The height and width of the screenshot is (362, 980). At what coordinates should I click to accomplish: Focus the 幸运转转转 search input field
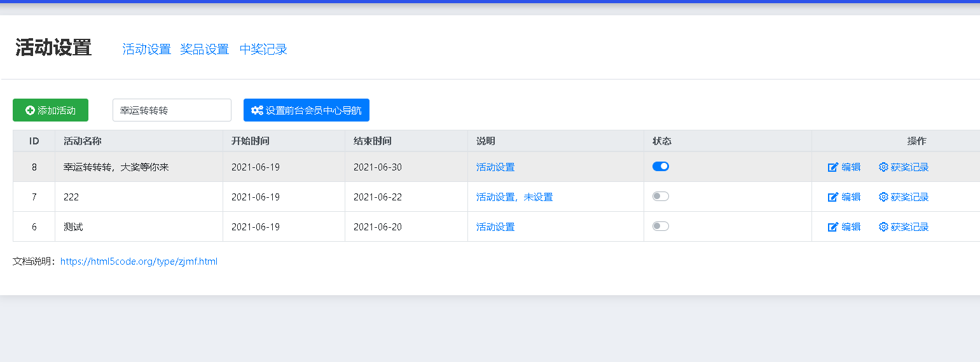[172, 110]
